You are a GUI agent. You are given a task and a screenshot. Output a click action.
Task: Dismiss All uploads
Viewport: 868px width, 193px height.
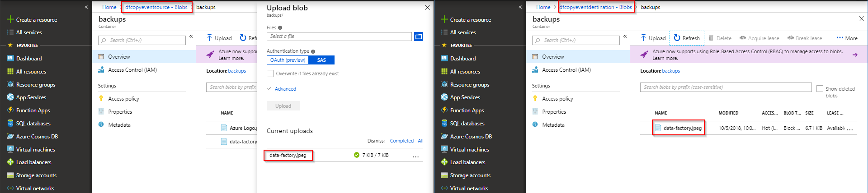420,141
